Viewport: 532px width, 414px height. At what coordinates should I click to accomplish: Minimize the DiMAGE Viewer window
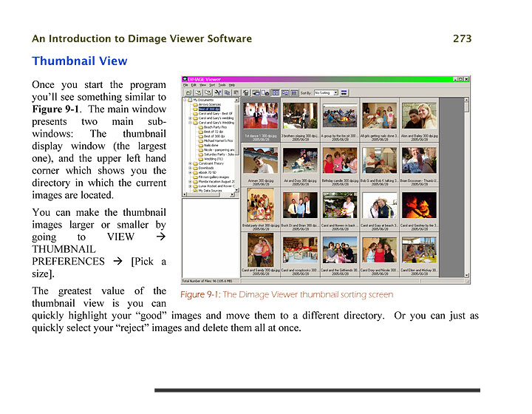(x=456, y=79)
